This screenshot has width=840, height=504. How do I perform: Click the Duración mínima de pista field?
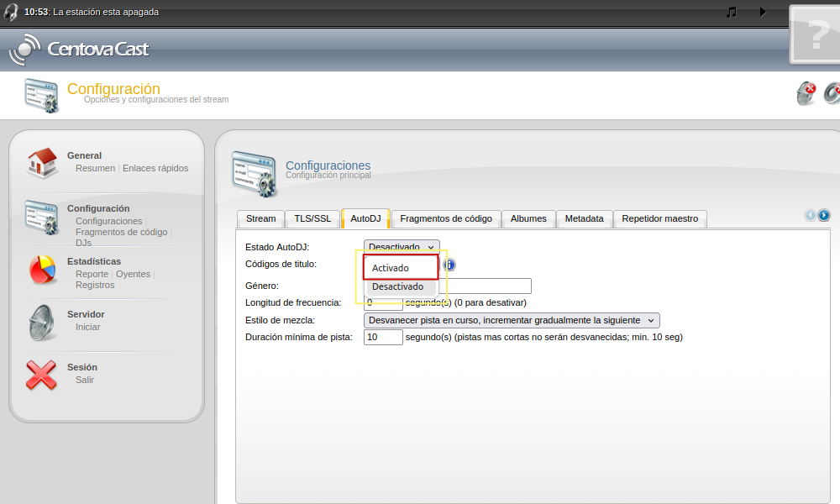coord(383,337)
